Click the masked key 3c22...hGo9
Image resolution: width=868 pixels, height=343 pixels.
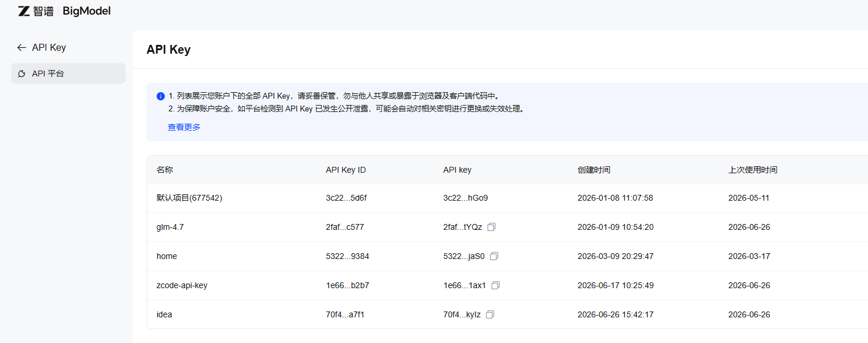tap(466, 198)
